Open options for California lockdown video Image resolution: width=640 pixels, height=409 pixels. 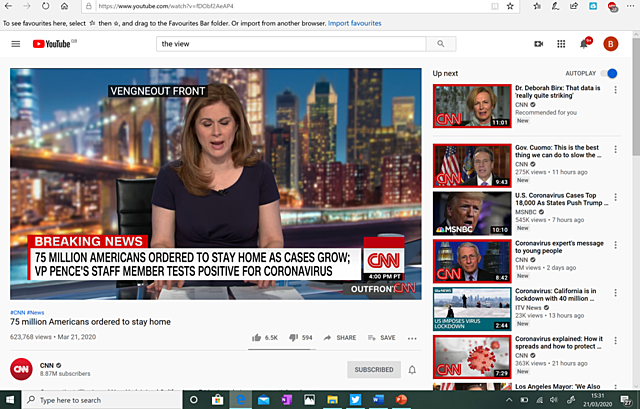click(616, 293)
